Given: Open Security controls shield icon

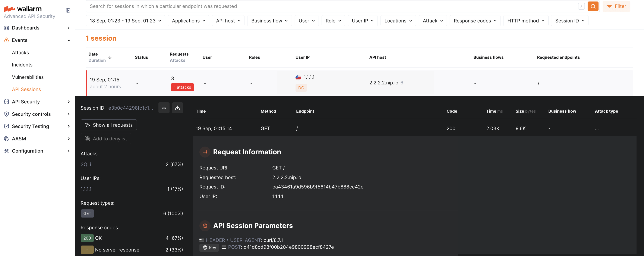Looking at the screenshot, I should [6, 114].
